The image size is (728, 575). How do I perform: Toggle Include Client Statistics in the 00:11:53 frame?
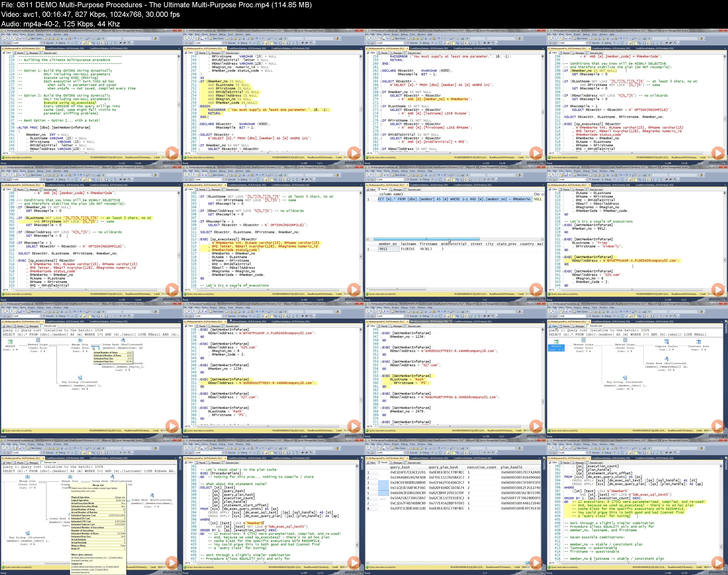click(93, 453)
